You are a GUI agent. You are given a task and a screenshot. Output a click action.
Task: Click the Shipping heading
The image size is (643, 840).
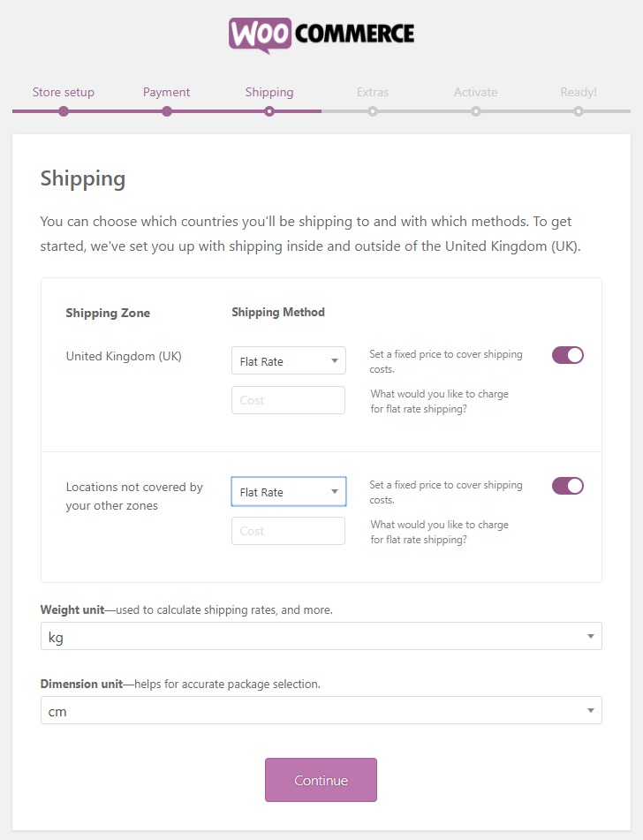(83, 179)
